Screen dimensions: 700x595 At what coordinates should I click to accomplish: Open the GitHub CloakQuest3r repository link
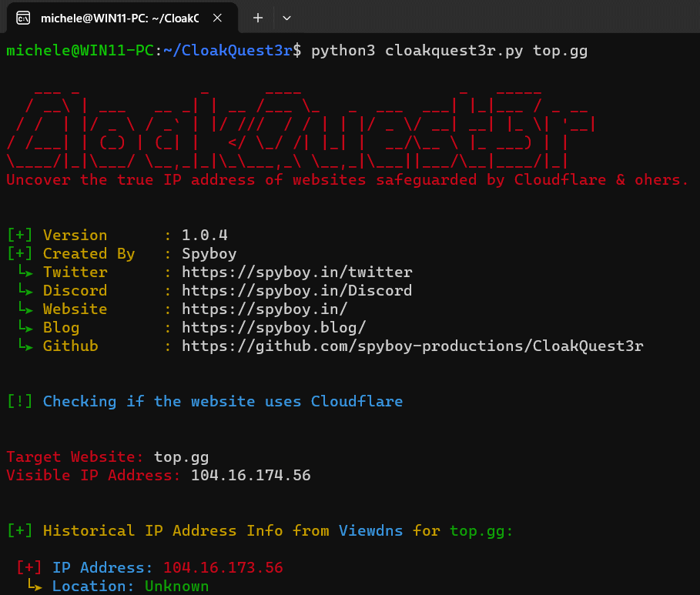(x=413, y=346)
